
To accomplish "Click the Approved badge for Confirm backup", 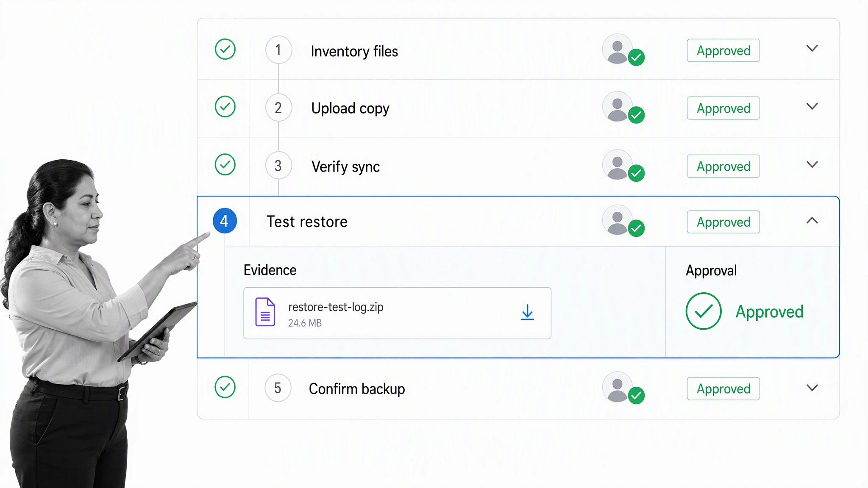I will click(x=723, y=388).
